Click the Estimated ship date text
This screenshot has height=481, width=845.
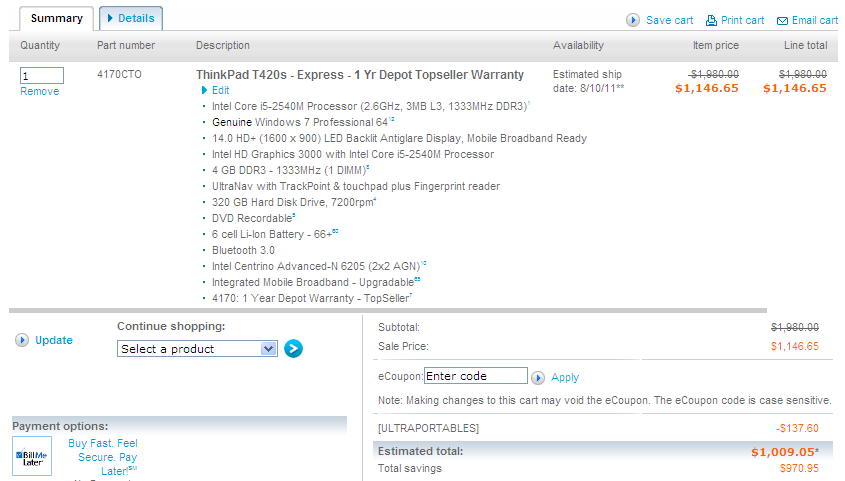(x=588, y=81)
